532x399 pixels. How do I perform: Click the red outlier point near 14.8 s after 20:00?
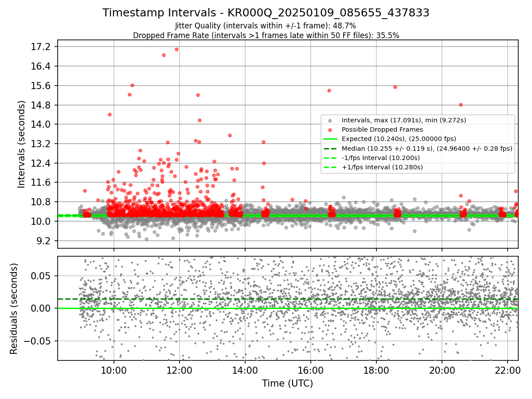461,105
